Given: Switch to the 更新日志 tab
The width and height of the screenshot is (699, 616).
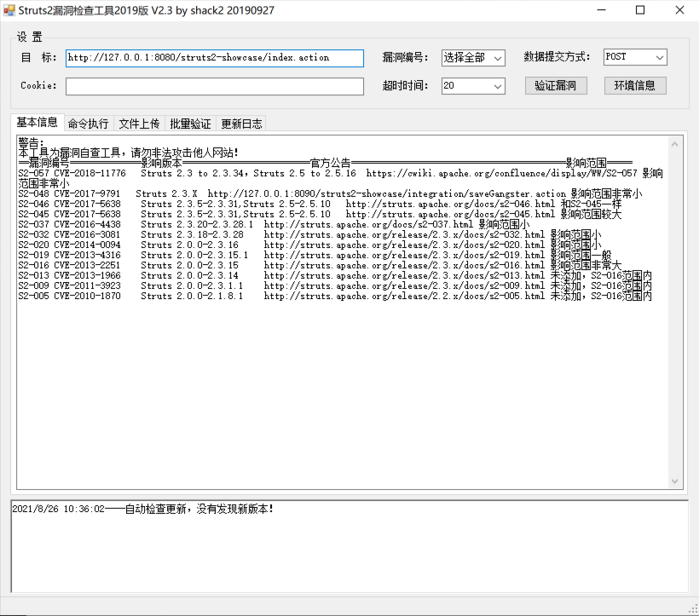Looking at the screenshot, I should 241,124.
